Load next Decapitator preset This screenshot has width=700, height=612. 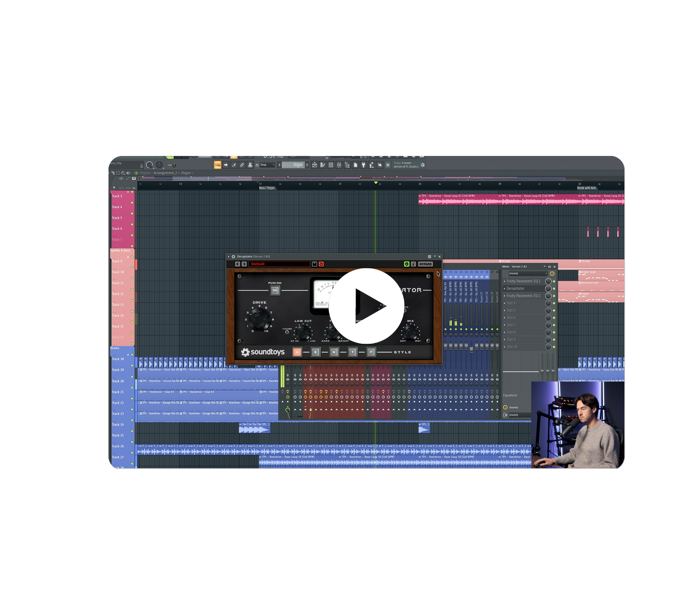click(244, 264)
